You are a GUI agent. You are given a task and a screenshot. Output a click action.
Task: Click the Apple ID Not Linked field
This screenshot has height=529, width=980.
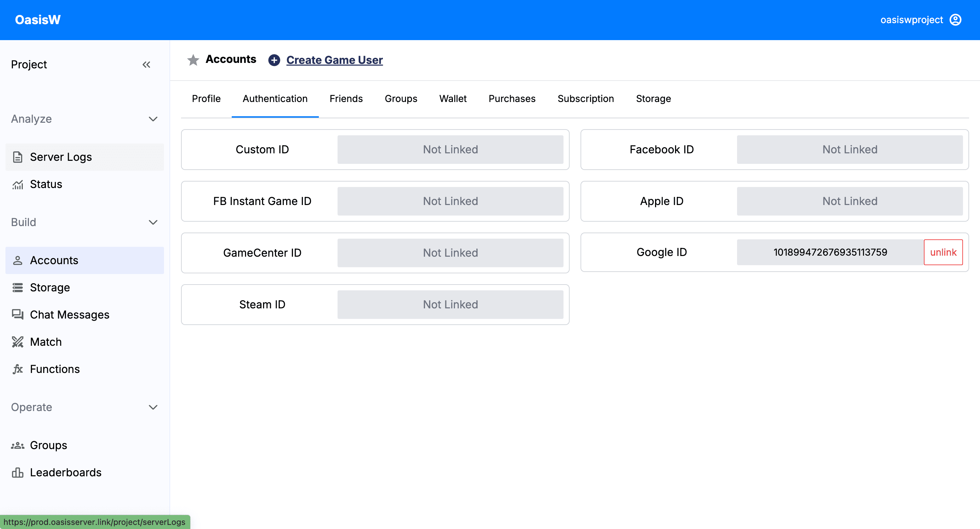[x=850, y=201]
